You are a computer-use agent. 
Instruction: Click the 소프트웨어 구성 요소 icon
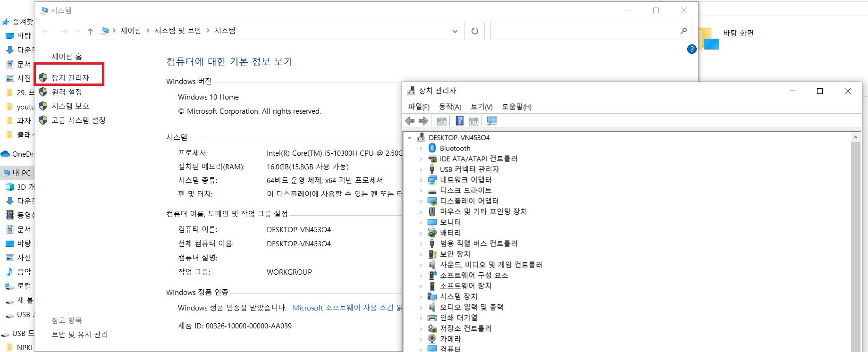(432, 275)
